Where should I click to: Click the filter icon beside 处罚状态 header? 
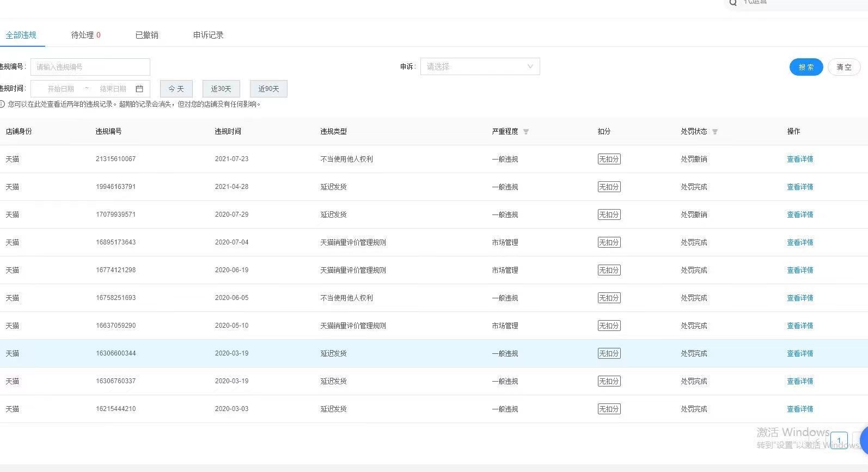coord(715,132)
